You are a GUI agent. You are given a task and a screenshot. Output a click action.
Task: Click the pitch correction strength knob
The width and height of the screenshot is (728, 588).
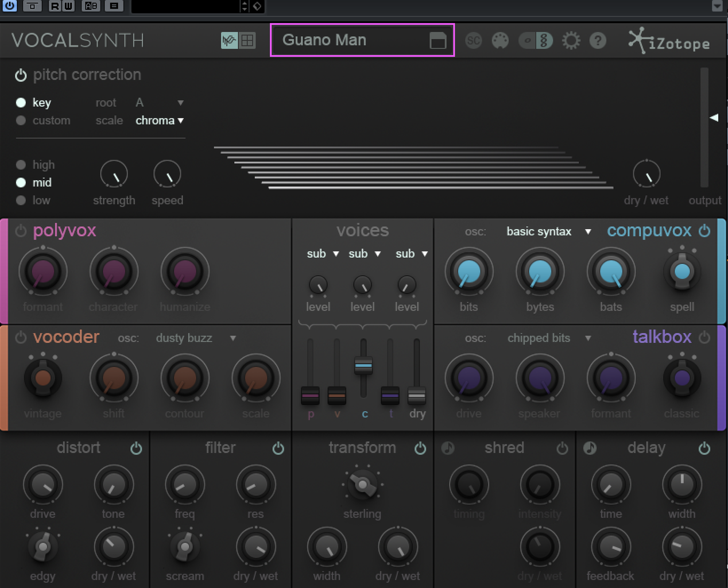click(x=114, y=174)
